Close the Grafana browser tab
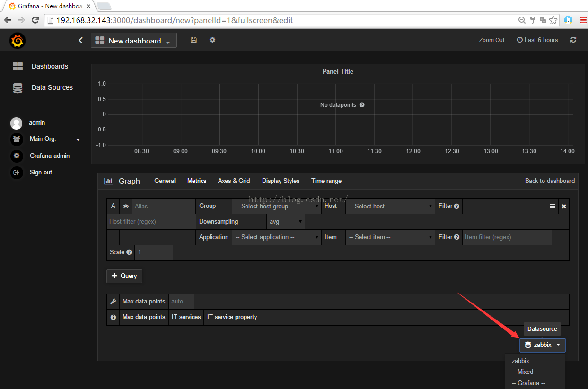 coord(88,6)
